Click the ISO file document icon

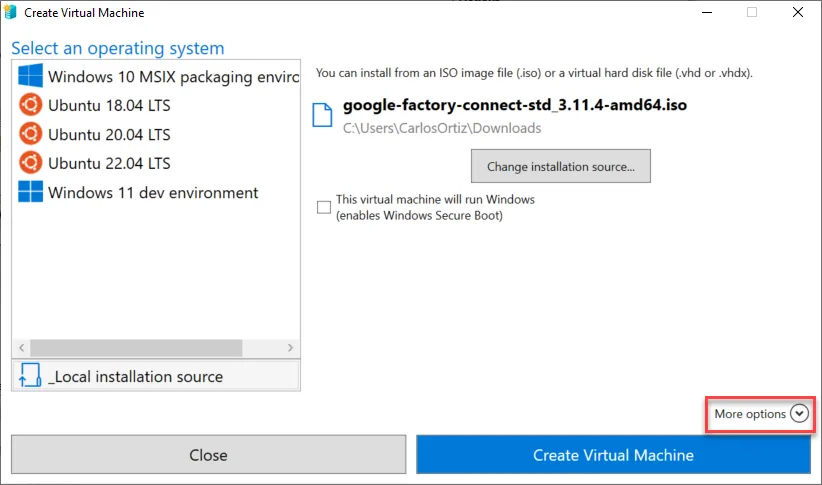[322, 115]
